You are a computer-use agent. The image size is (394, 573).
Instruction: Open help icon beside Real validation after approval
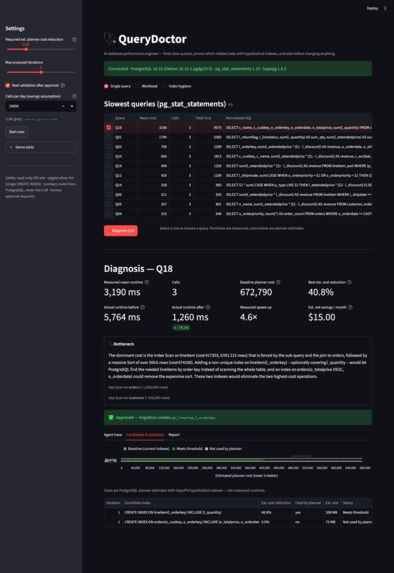point(63,85)
